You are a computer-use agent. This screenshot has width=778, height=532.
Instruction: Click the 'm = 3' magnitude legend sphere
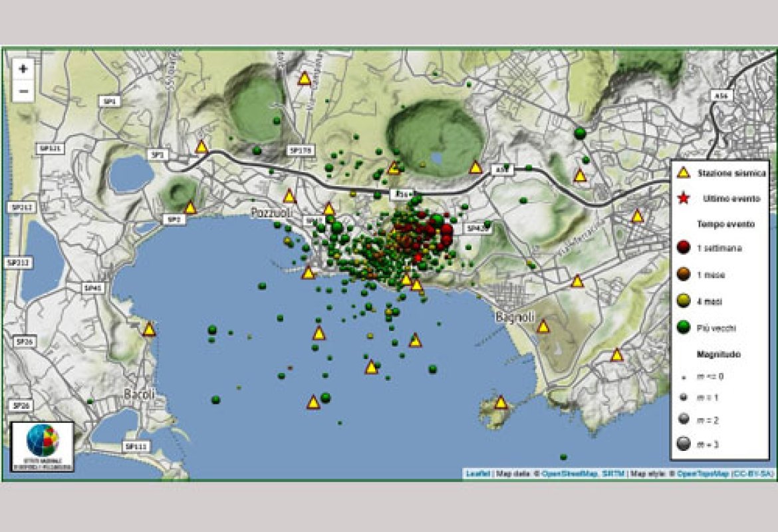684,444
